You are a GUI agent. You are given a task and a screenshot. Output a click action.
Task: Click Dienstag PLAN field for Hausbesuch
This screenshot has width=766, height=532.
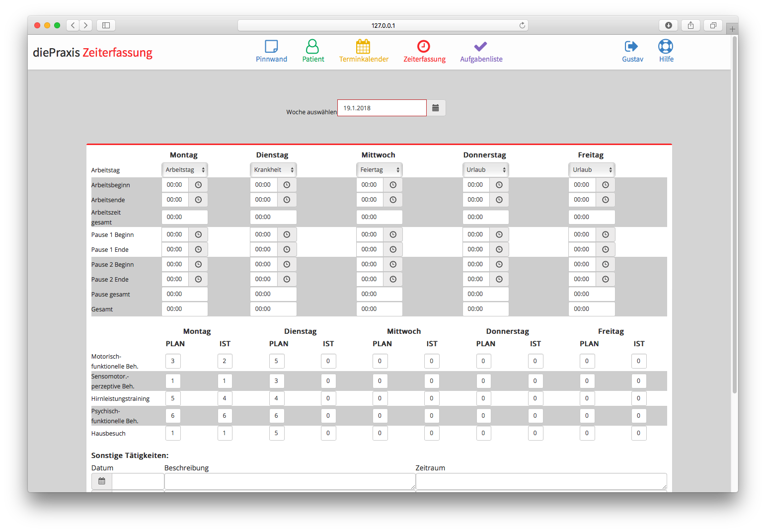(x=277, y=433)
